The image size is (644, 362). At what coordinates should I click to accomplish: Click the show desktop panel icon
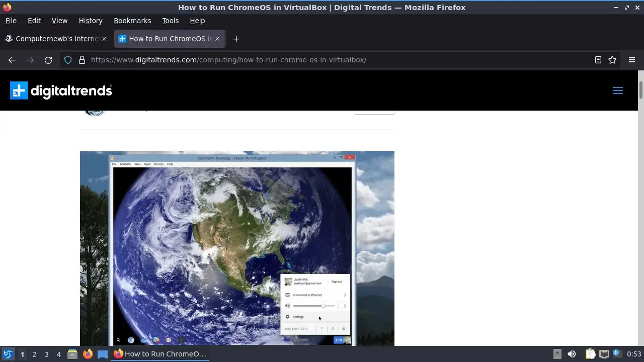click(x=103, y=354)
